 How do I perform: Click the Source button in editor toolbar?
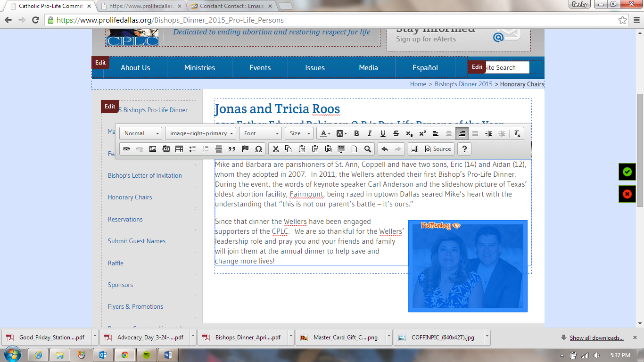coord(438,149)
